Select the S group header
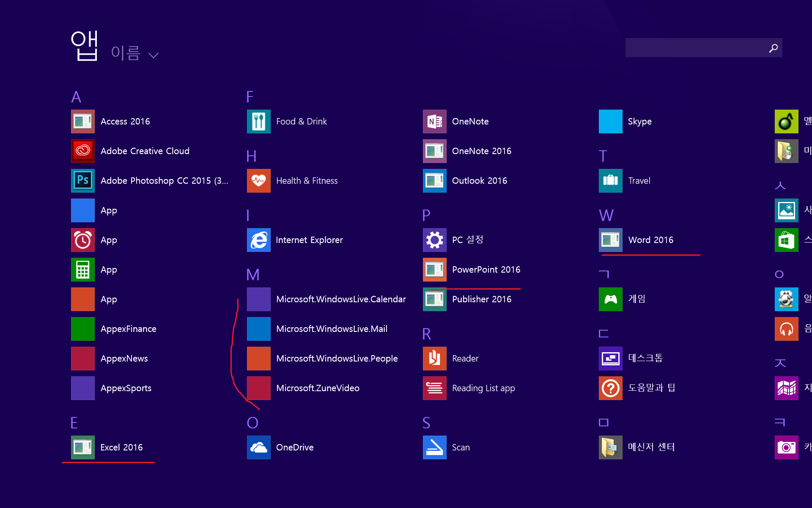Image resolution: width=812 pixels, height=508 pixels. click(426, 423)
